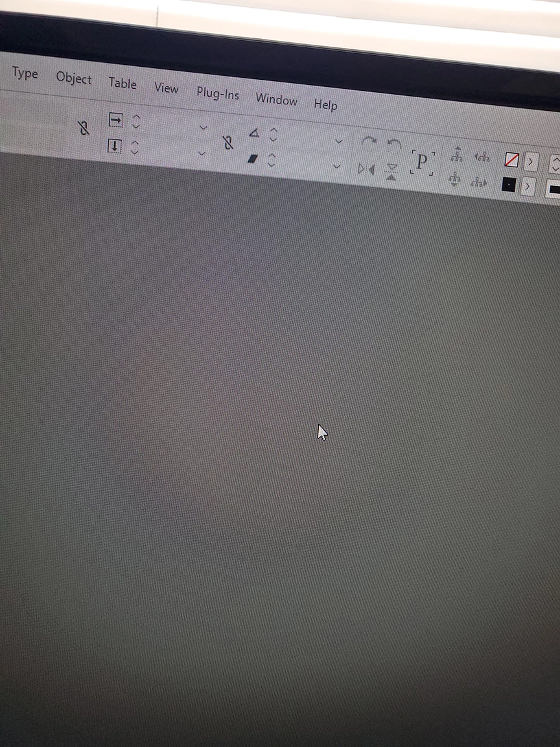Rotate 90 degrees counter-clockwise
Viewport: 560px width, 747px height.
point(394,145)
